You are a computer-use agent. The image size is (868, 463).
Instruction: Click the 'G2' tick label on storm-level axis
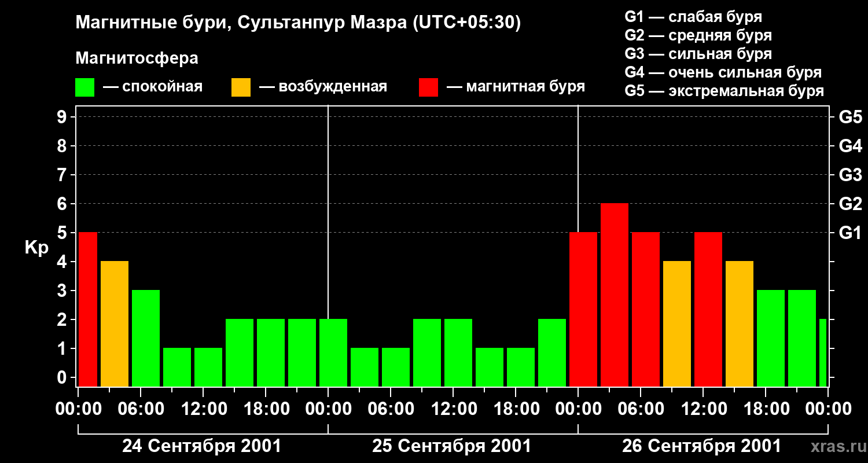(x=851, y=204)
